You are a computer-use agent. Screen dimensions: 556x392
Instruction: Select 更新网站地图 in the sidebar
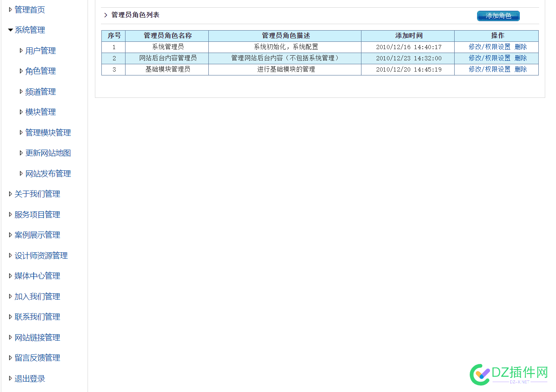[x=48, y=153]
